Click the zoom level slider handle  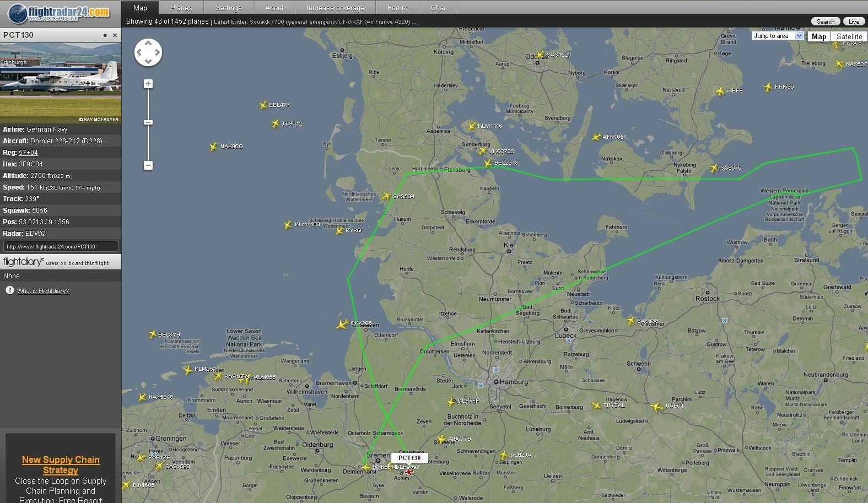click(148, 122)
